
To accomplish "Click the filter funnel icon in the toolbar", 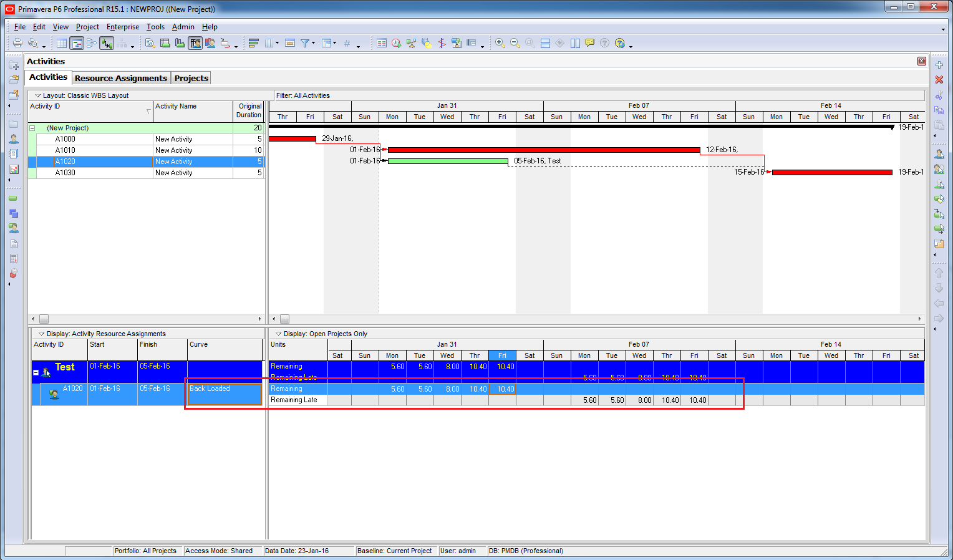I will click(x=305, y=43).
